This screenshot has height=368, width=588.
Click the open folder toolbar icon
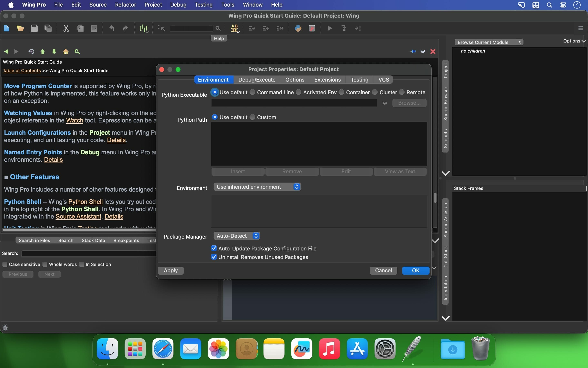pyautogui.click(x=20, y=28)
